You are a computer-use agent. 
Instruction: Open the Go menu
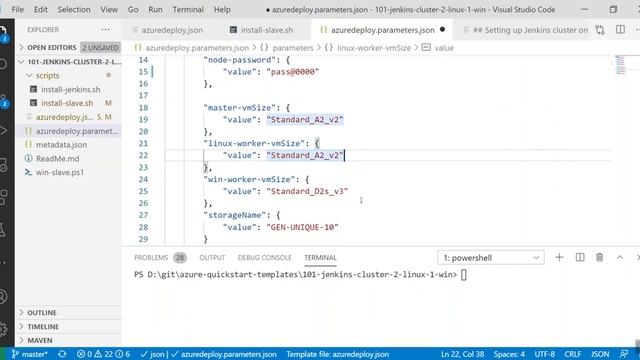click(x=133, y=9)
